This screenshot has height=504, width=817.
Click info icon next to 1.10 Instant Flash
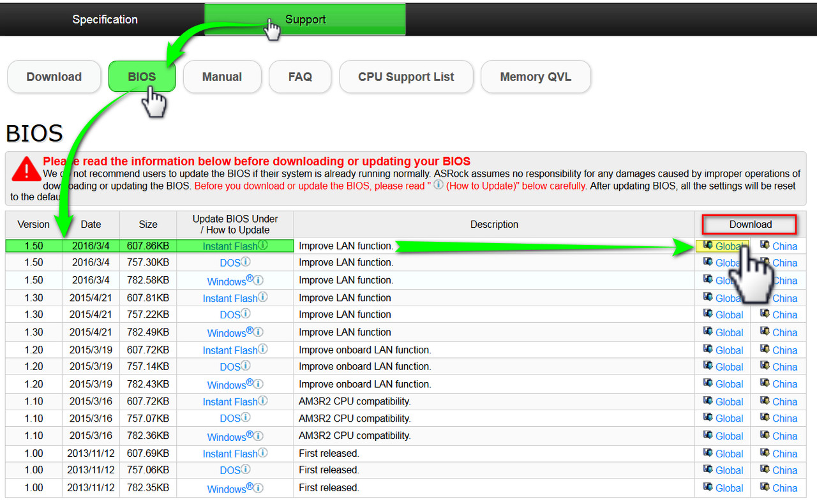263,401
